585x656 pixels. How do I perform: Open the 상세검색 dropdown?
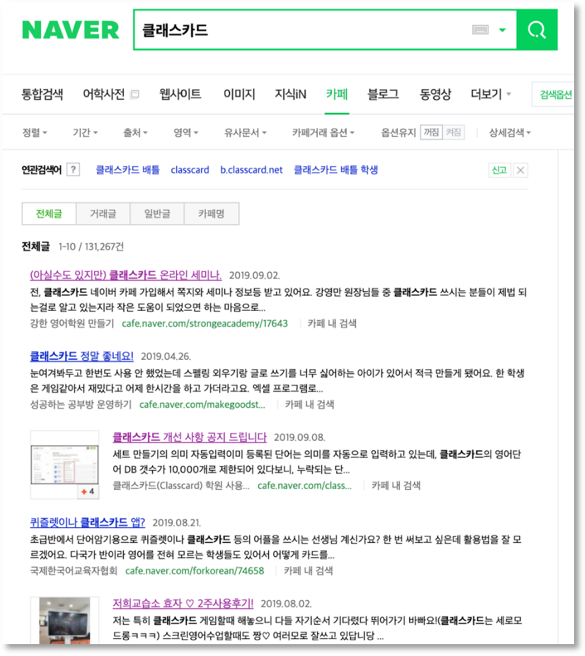[x=510, y=133]
